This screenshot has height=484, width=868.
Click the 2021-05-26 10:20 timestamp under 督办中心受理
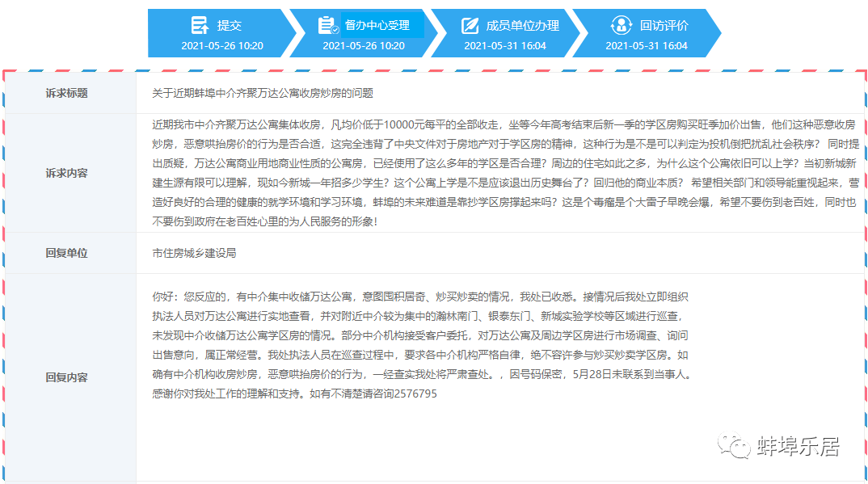tap(364, 46)
